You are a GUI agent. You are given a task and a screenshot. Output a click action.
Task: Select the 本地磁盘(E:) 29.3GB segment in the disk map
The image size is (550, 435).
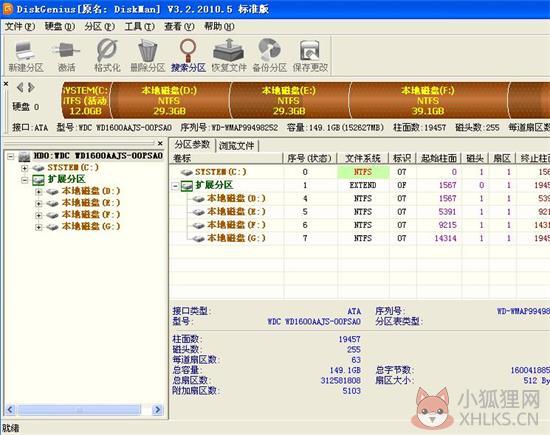[x=289, y=101]
